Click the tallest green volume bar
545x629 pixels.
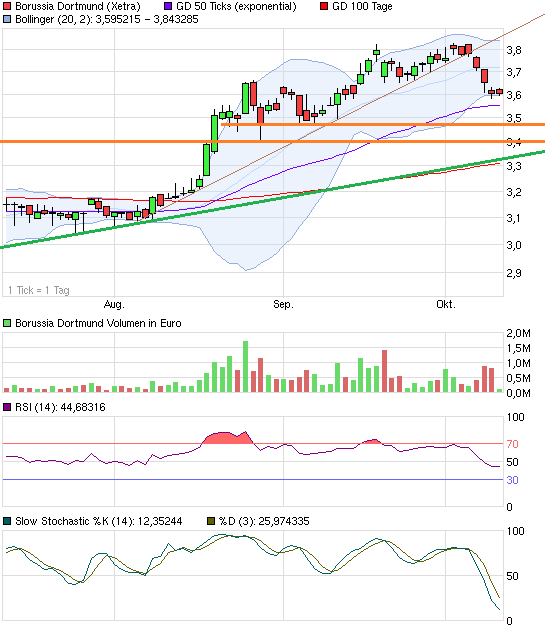point(245,367)
